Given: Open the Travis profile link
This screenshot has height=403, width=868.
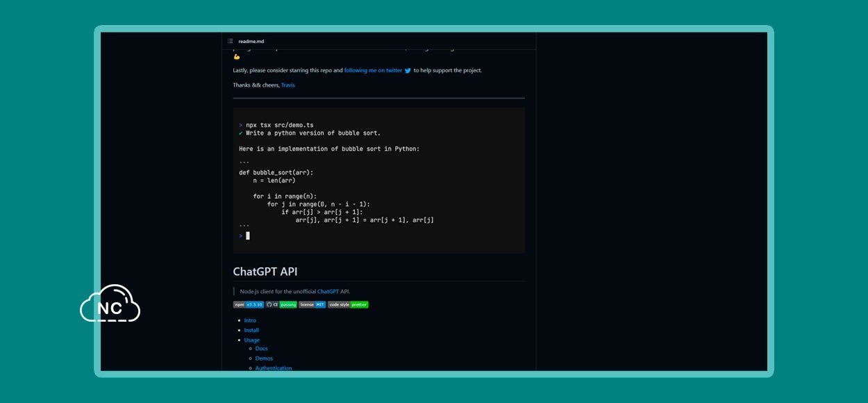Looking at the screenshot, I should click(x=288, y=85).
